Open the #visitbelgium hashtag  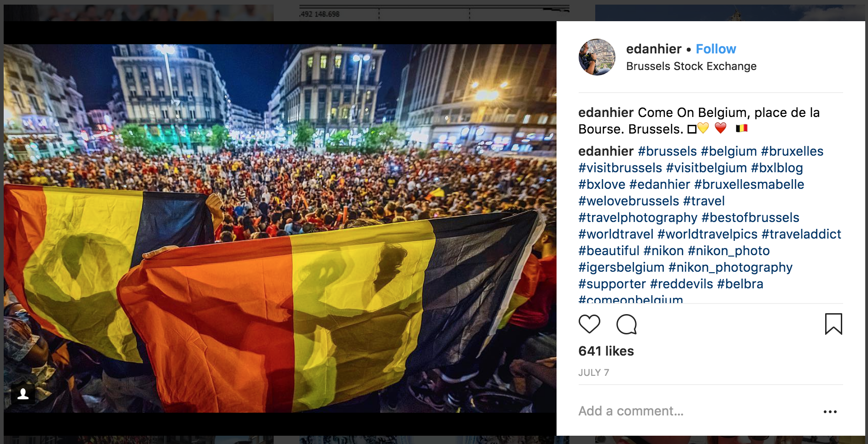(x=706, y=168)
